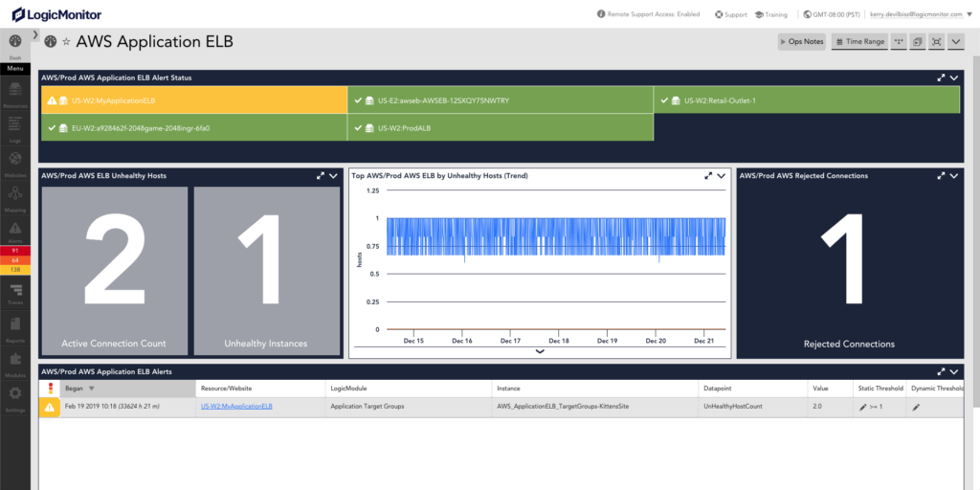Click the Datapoint column header

click(752, 389)
